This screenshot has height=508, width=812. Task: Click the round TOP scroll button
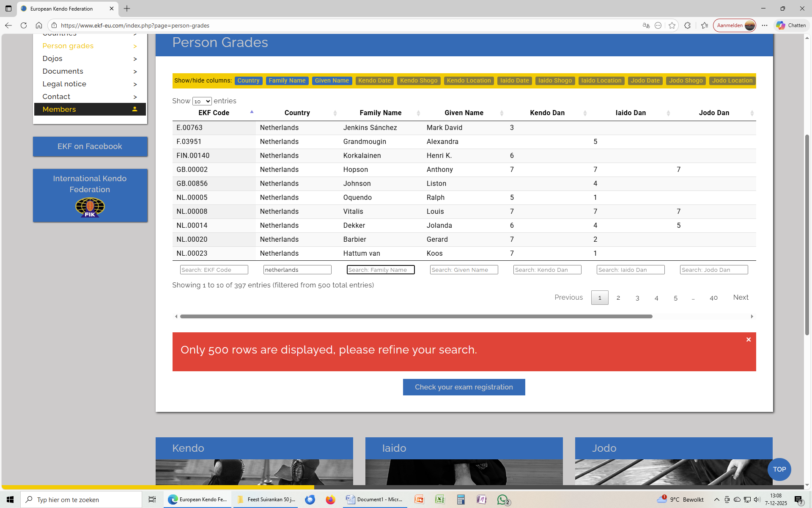[x=779, y=469]
